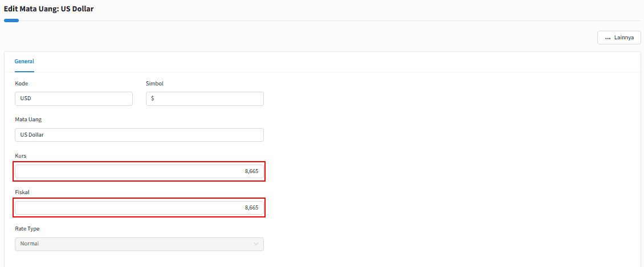Click the Mata Uang field label
Screen dimensions: 644x267
pos(28,120)
